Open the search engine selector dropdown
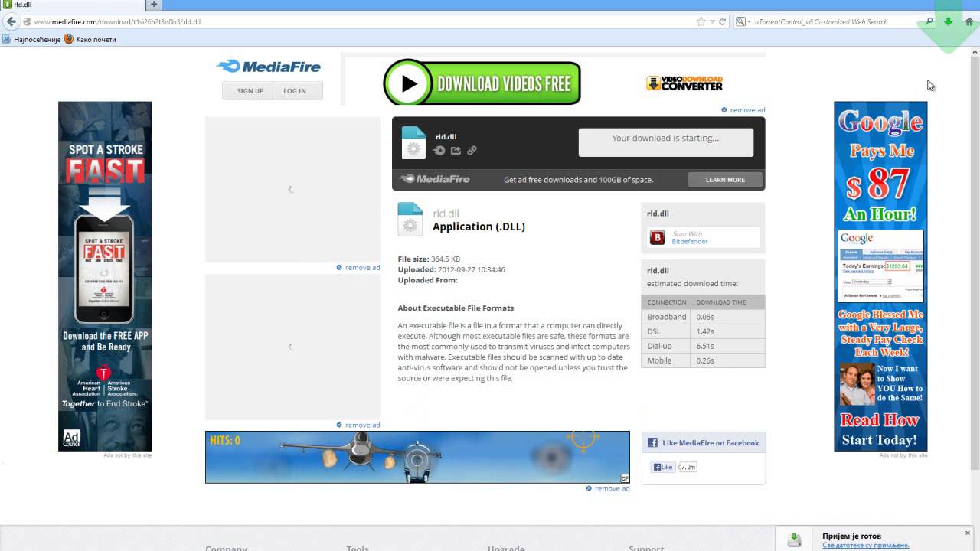The image size is (980, 551). click(x=743, y=21)
